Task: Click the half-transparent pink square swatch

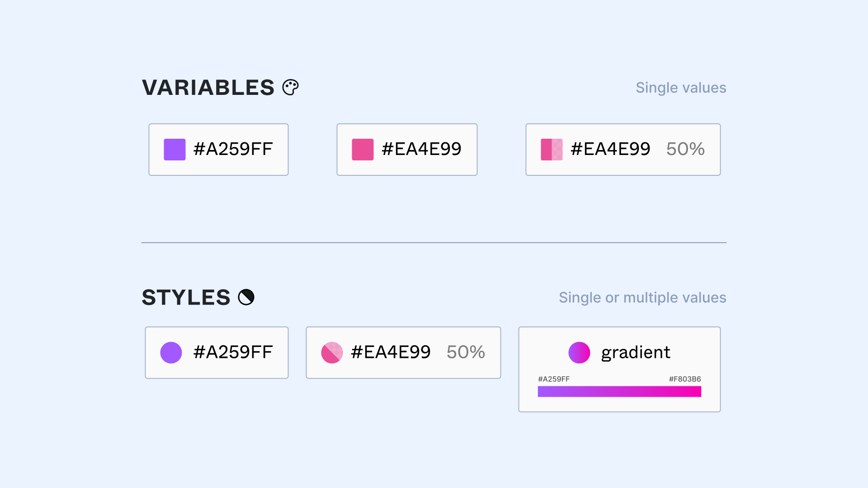Action: click(x=552, y=150)
